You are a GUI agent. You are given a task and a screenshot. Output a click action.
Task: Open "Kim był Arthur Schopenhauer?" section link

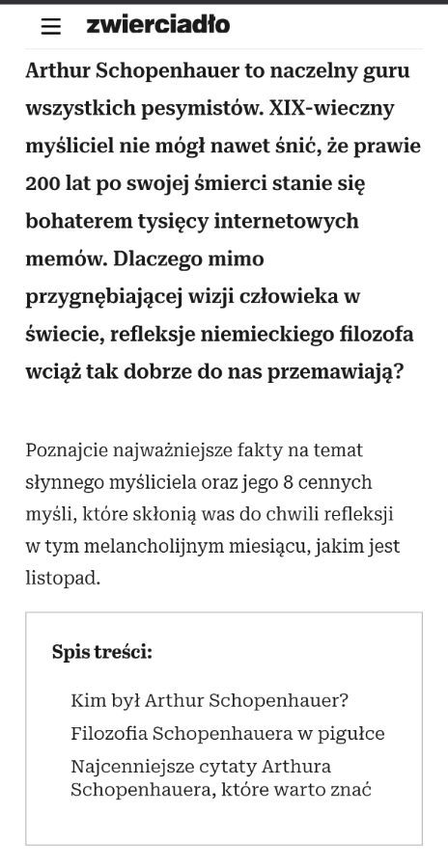[x=209, y=701]
